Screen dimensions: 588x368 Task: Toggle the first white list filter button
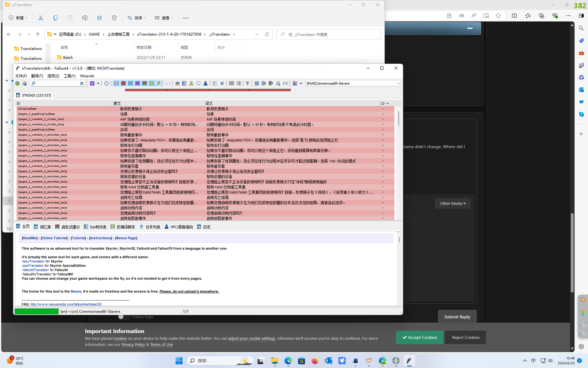point(116,83)
